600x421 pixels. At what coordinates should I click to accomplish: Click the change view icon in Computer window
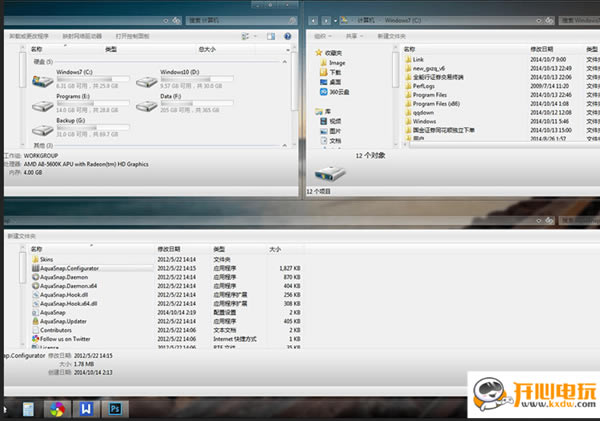click(x=245, y=36)
